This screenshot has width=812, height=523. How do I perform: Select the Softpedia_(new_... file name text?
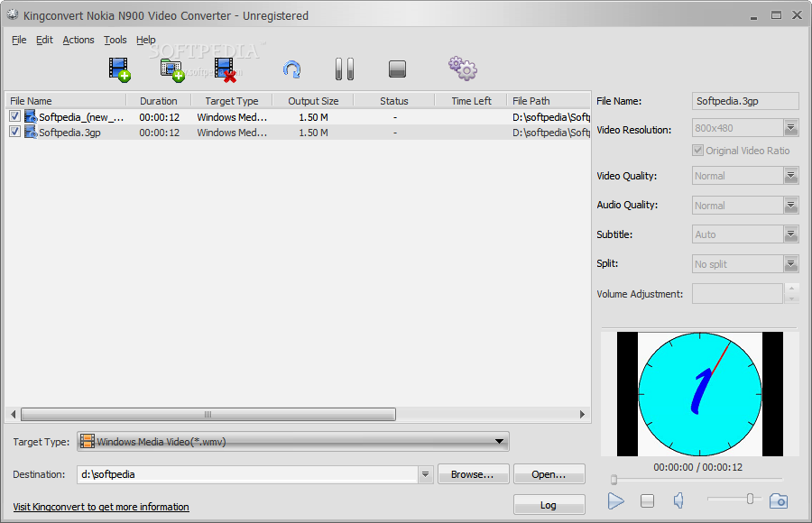81,117
